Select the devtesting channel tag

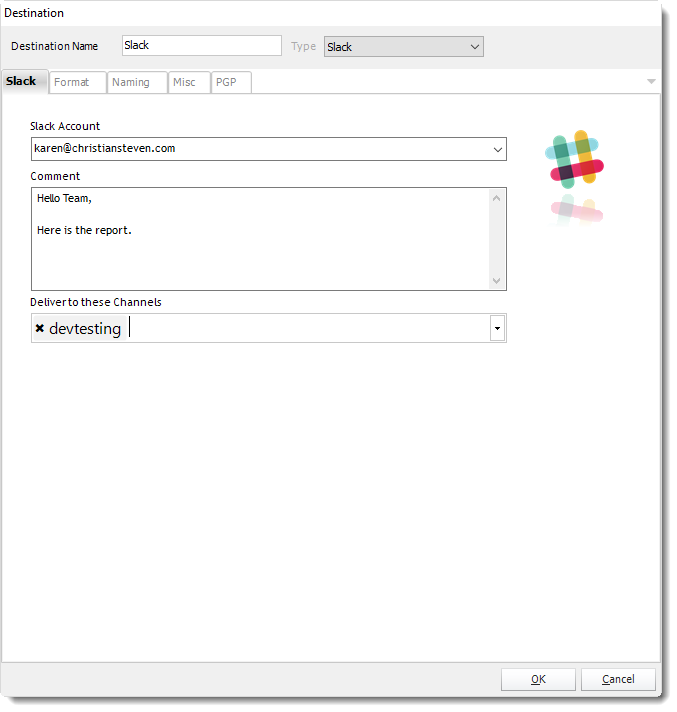click(x=79, y=328)
